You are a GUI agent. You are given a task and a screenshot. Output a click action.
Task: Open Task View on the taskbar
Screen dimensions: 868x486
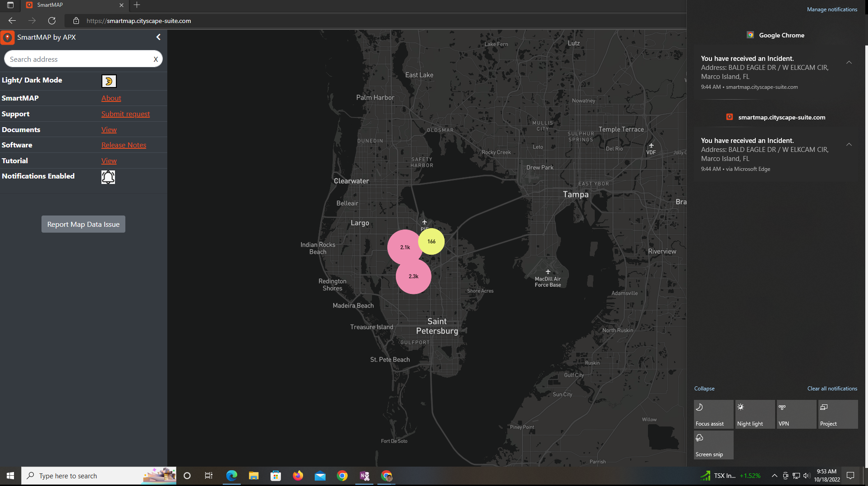click(x=209, y=476)
